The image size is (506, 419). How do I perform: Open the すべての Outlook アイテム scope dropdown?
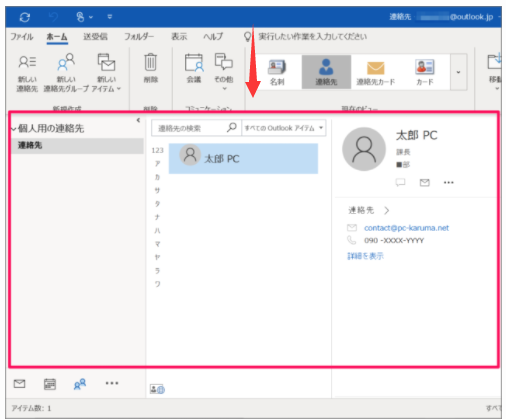tap(284, 128)
